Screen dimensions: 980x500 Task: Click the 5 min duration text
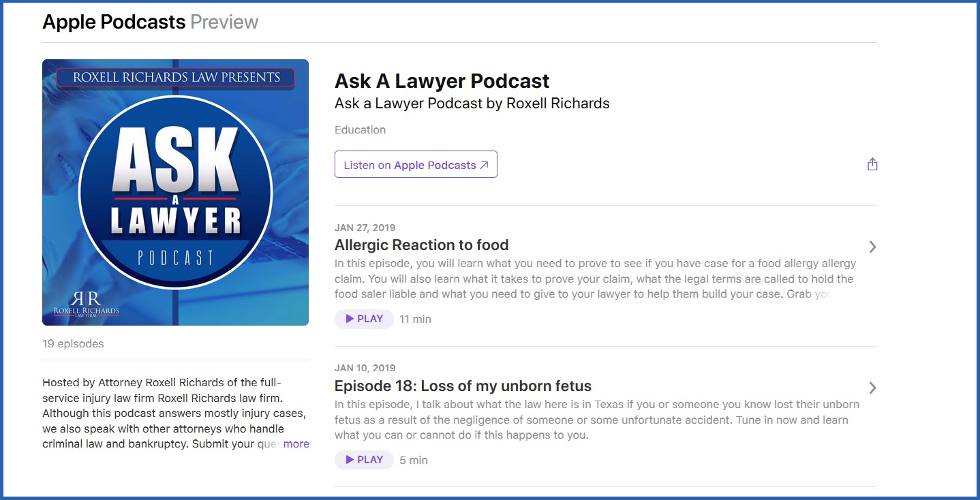pyautogui.click(x=414, y=460)
